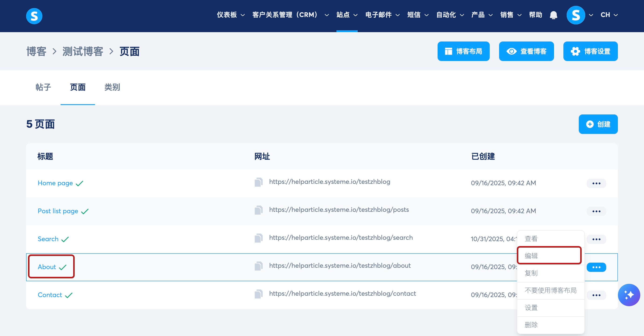
Task: Expand the 自动化 menu
Action: click(x=450, y=15)
